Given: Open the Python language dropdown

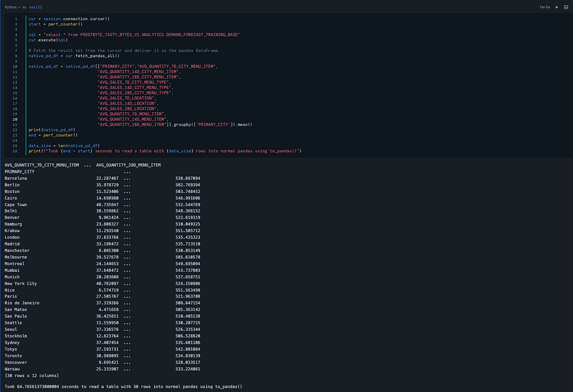Looking at the screenshot, I should [x=12, y=7].
